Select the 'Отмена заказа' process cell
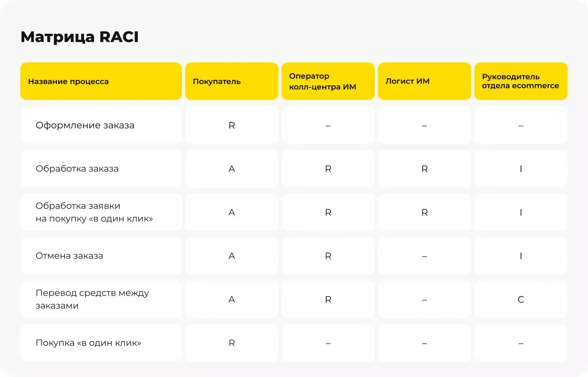This screenshot has height=377, width=588. [69, 256]
